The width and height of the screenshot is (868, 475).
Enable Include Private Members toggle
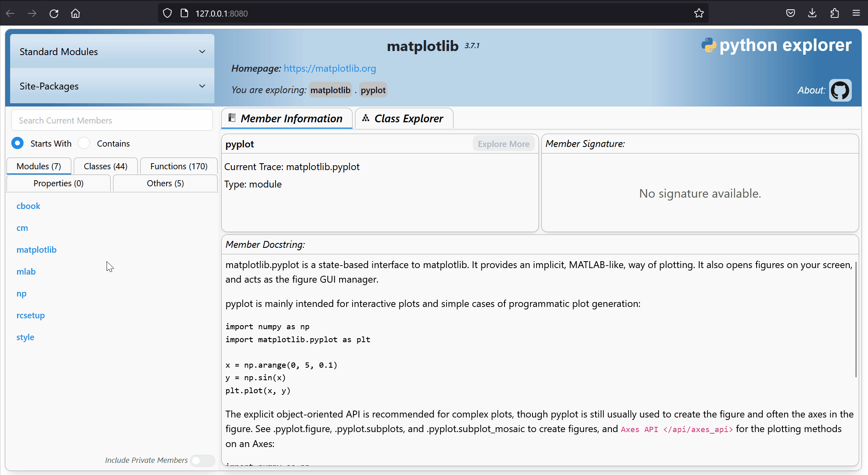202,460
